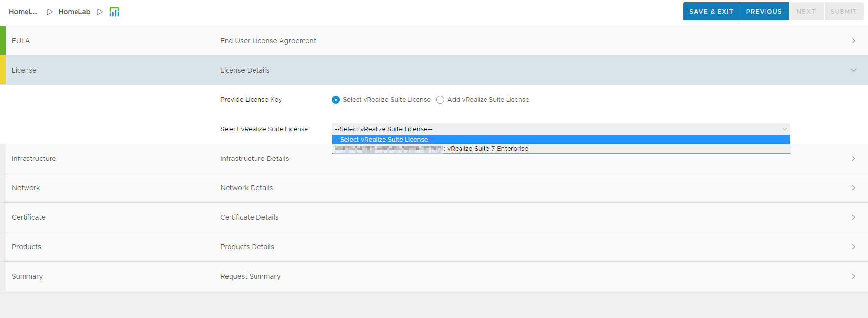Expand the Certificate Details chevron
Screen dimensions: 868x318
[853, 217]
